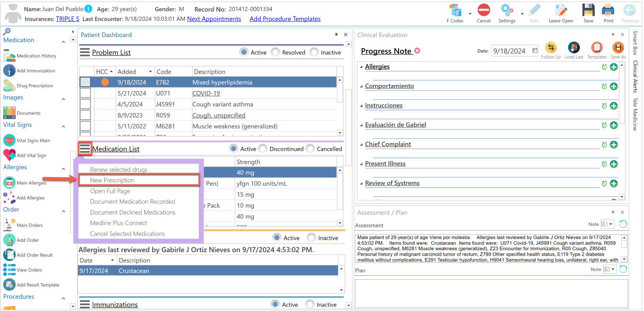
Task: Collapse the Procedures sidebar group
Action: (x=63, y=298)
